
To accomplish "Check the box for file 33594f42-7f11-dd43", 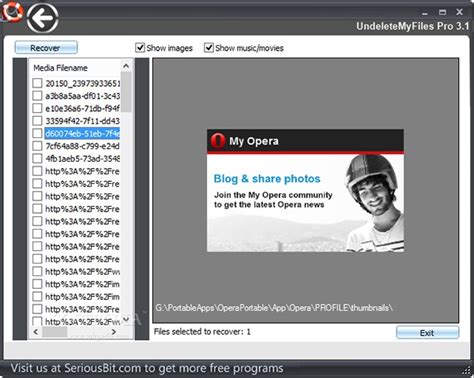I will [37, 121].
